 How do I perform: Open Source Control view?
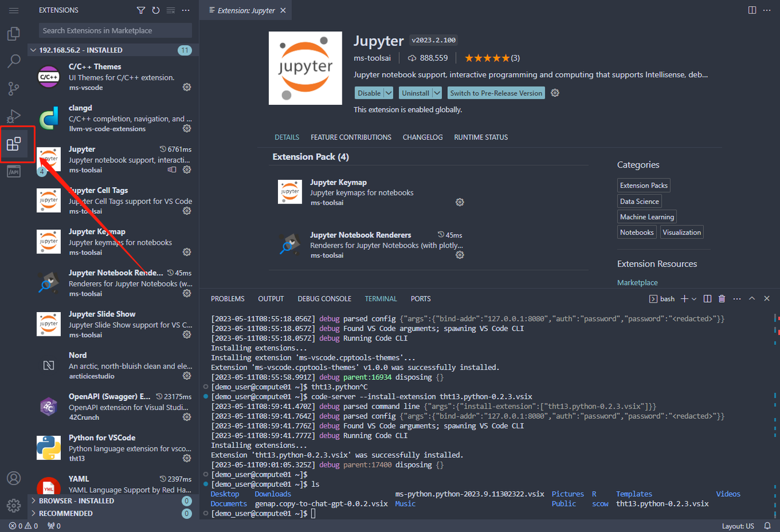[x=13, y=89]
